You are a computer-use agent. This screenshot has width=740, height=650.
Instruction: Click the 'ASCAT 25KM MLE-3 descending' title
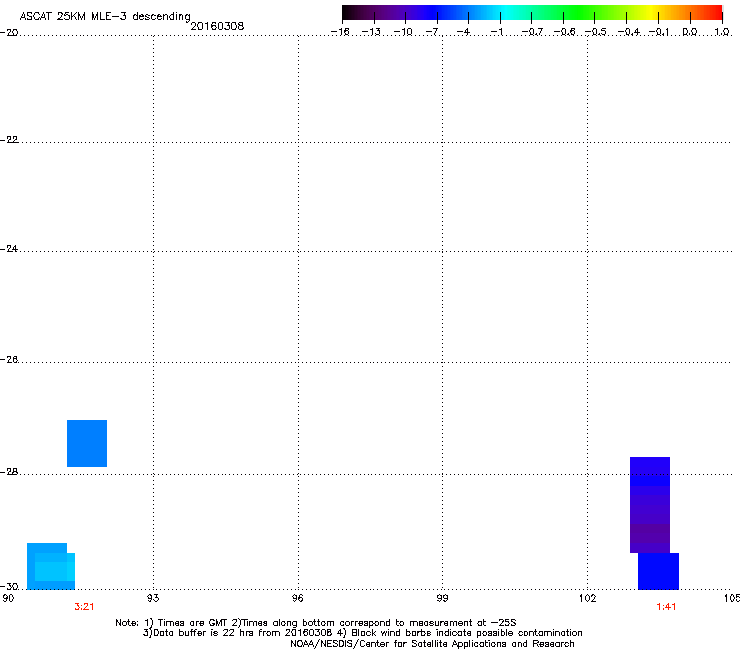105,16
